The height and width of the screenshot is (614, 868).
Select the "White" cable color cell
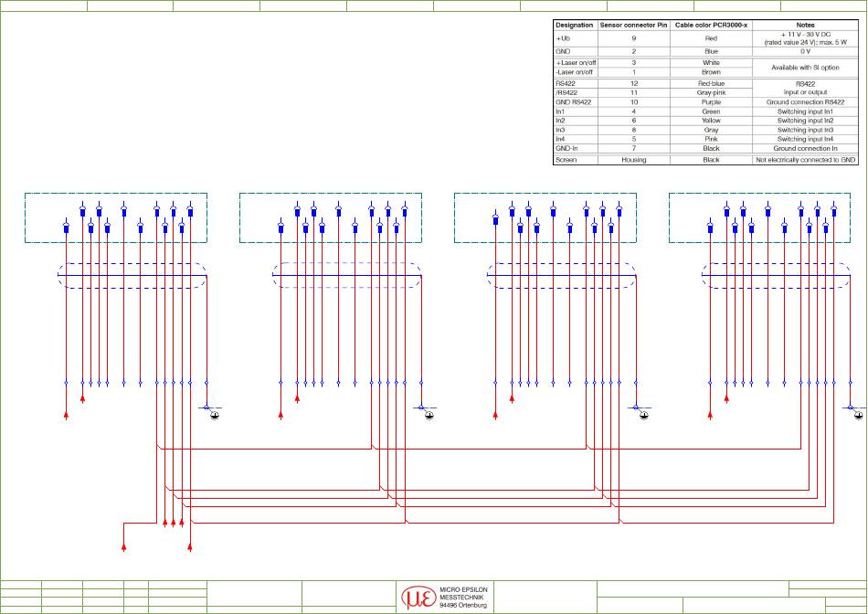(712, 63)
